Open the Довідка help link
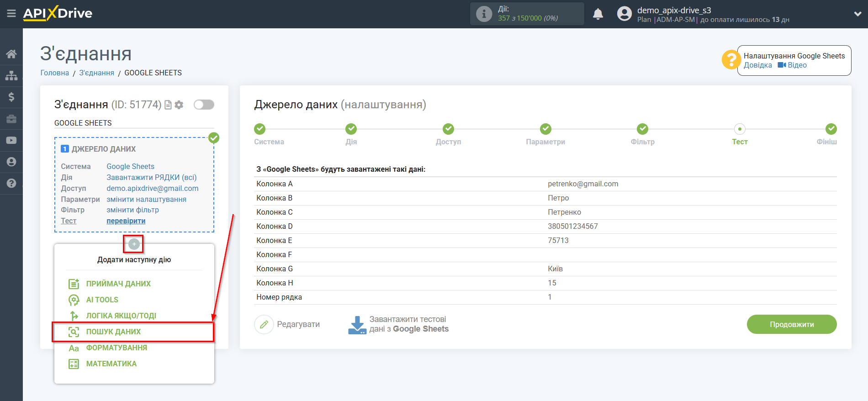Image resolution: width=868 pixels, height=401 pixels. point(758,65)
